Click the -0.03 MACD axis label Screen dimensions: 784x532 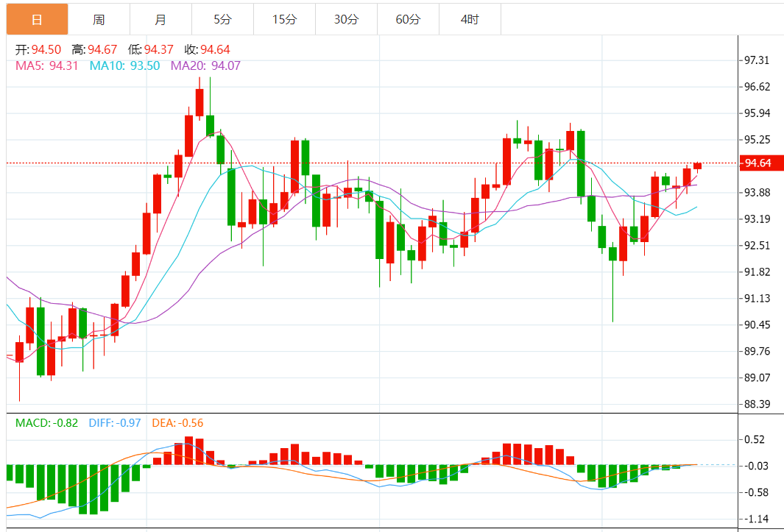click(x=755, y=466)
